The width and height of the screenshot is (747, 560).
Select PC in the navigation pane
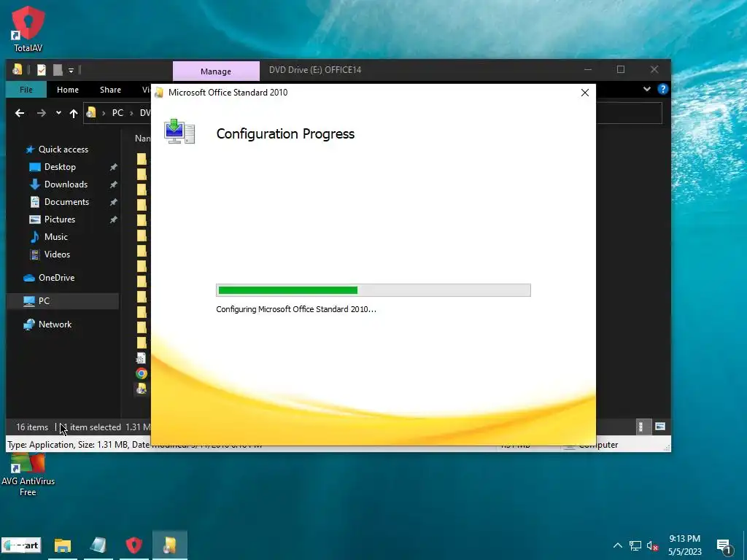[x=63, y=301]
